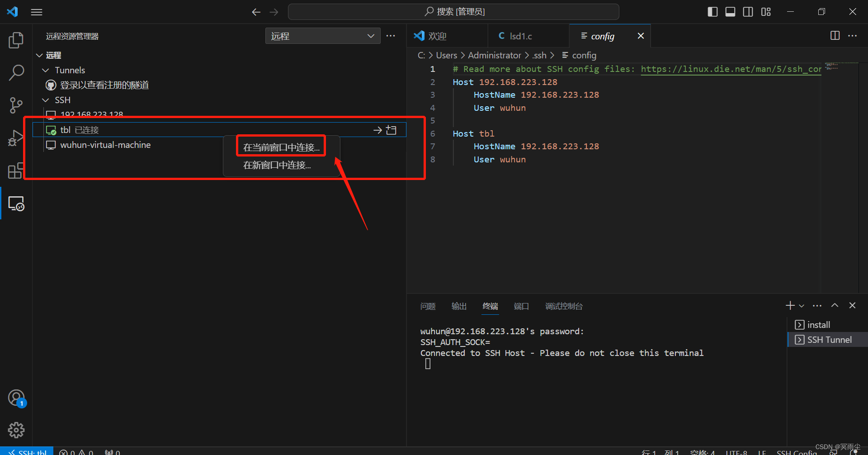Switch to the lsd1.c editor tab

click(520, 36)
